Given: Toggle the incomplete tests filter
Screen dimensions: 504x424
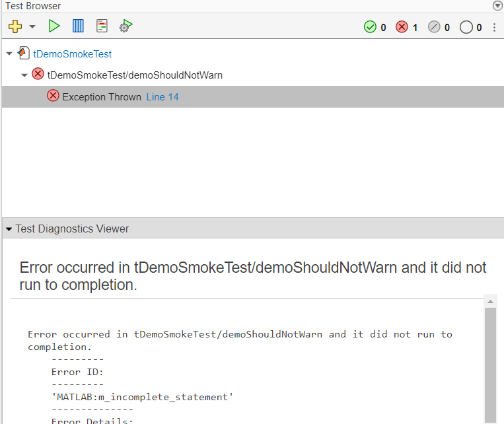Looking at the screenshot, I should pos(433,27).
